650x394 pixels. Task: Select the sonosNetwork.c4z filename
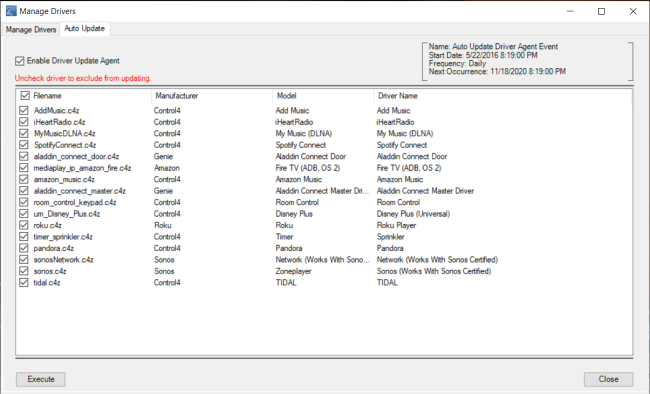63,260
